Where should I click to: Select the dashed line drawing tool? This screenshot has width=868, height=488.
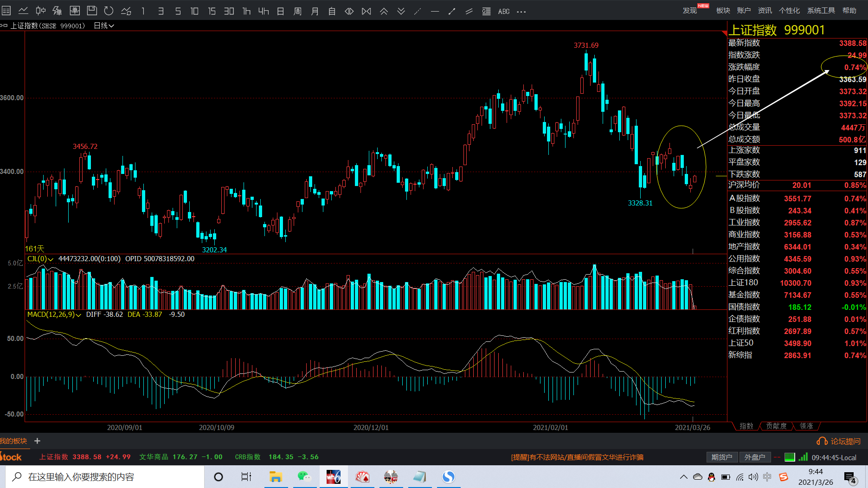pyautogui.click(x=418, y=11)
